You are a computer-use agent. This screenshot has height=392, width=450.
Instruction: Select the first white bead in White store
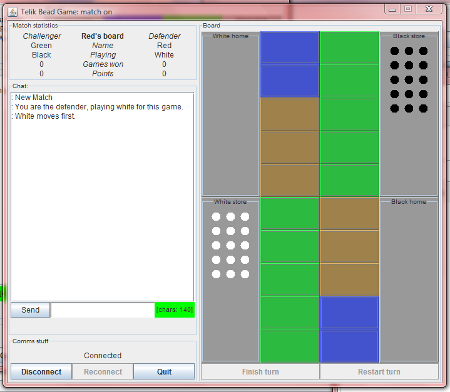click(216, 217)
